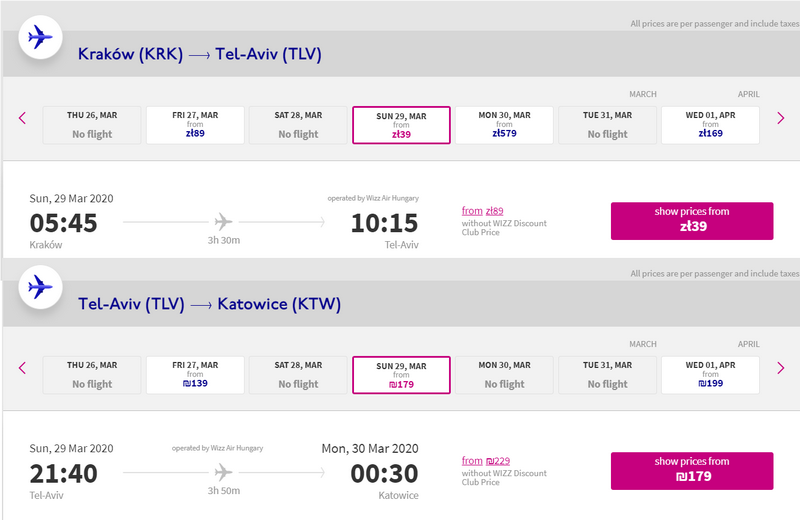
Task: Click the gray plane icon on 21:40 flight
Action: (223, 472)
